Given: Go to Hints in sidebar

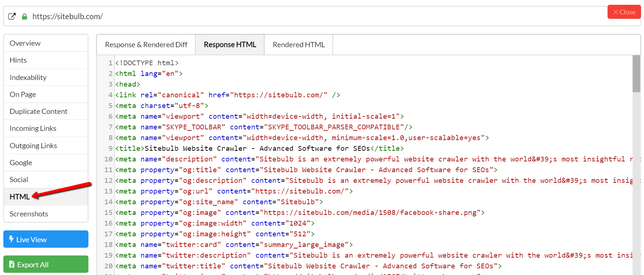Looking at the screenshot, I should [18, 60].
